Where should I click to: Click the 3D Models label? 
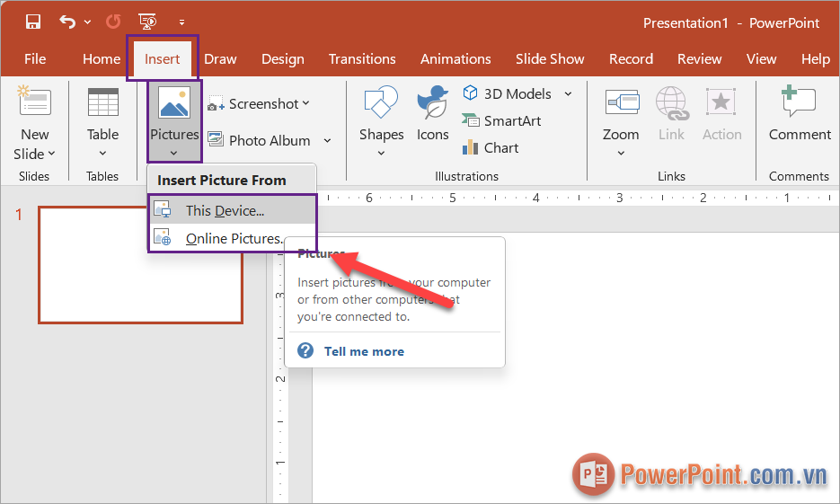tap(517, 93)
